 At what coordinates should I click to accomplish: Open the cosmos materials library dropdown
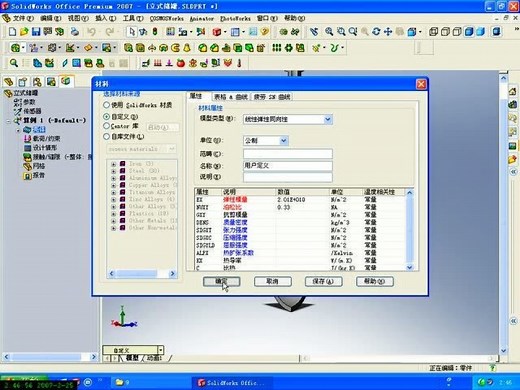[172, 149]
